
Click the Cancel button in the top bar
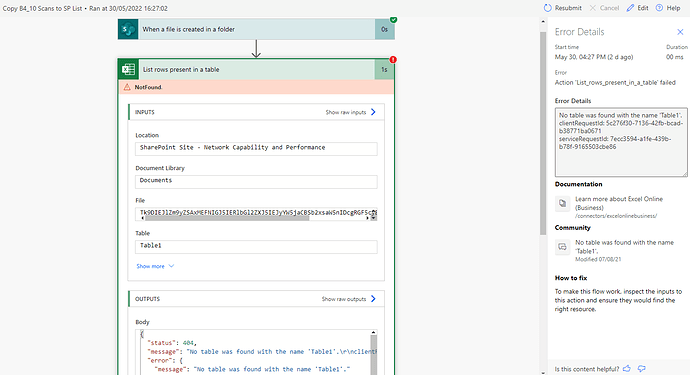click(604, 8)
